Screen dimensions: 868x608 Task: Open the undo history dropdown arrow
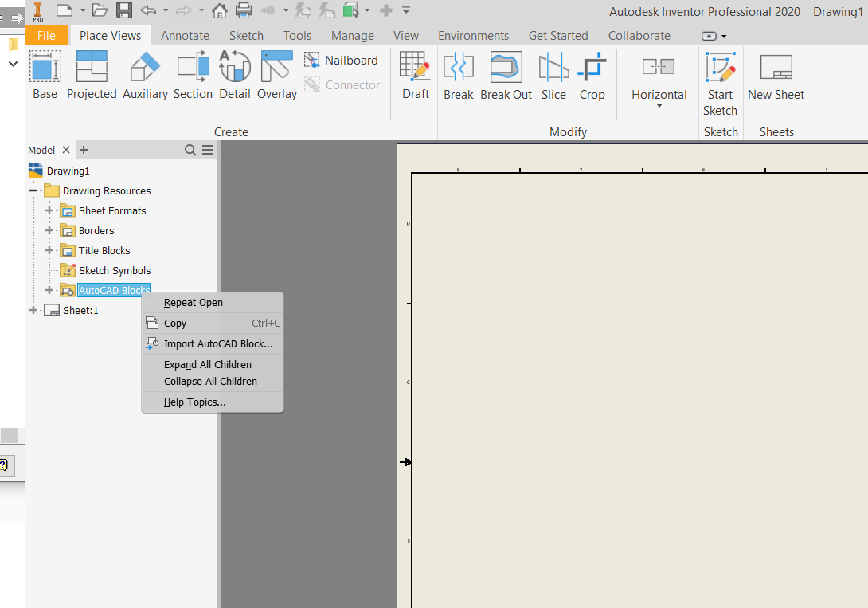(166, 10)
